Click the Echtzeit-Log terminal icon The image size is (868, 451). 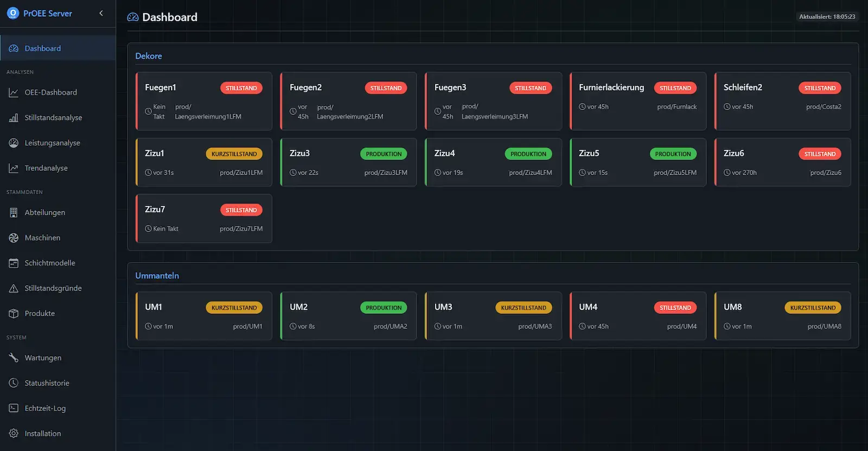click(14, 408)
